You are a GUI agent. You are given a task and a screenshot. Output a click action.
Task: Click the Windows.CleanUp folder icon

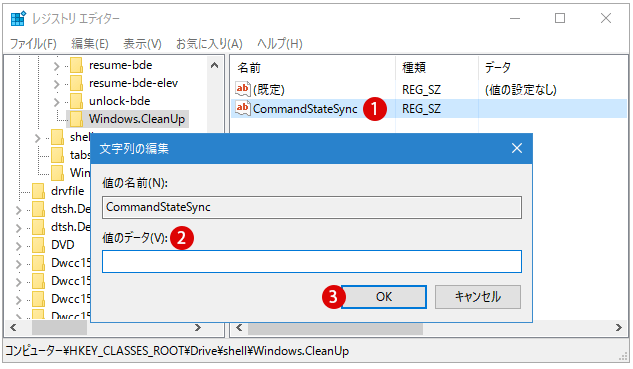(76, 119)
